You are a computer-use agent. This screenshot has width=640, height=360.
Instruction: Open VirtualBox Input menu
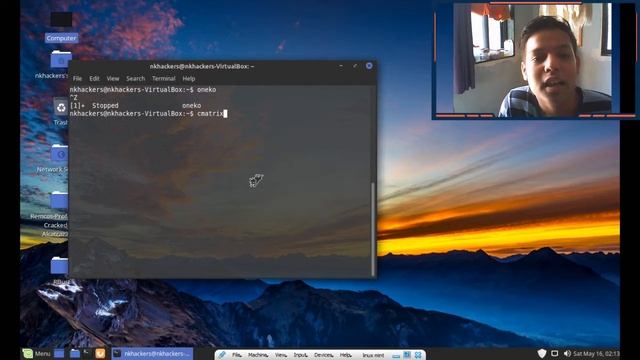point(300,355)
